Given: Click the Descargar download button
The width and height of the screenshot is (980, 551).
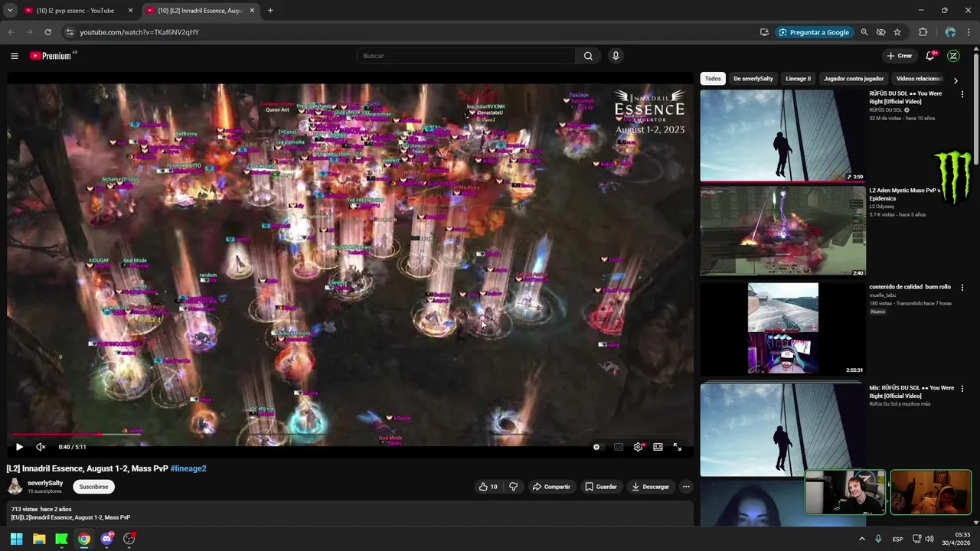Looking at the screenshot, I should pyautogui.click(x=650, y=487).
